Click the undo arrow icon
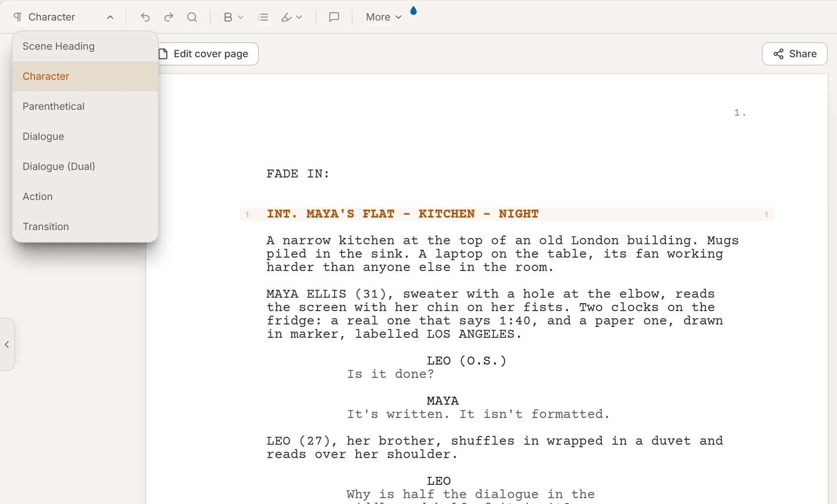Screen dimensions: 837x504 [x=145, y=17]
